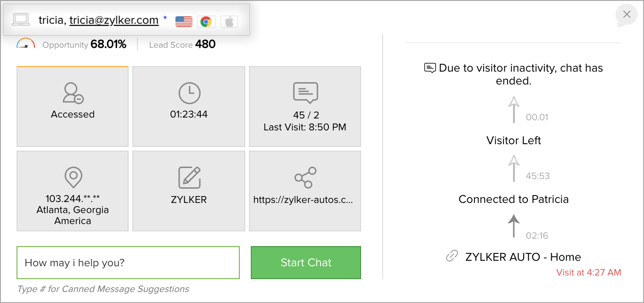Screen dimensions: 644x303
Task: Click the share icon referral URL tile
Action: click(305, 191)
